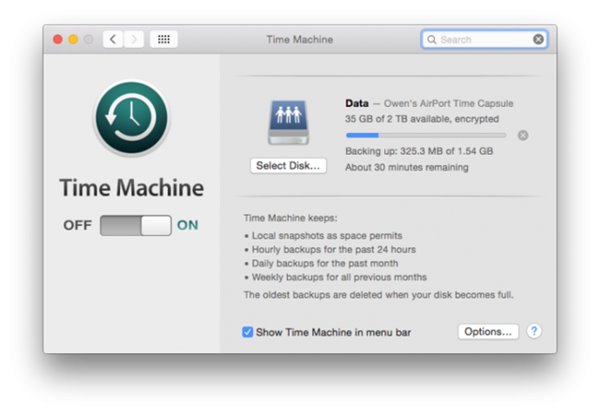Click the Time Machine window title

(300, 39)
